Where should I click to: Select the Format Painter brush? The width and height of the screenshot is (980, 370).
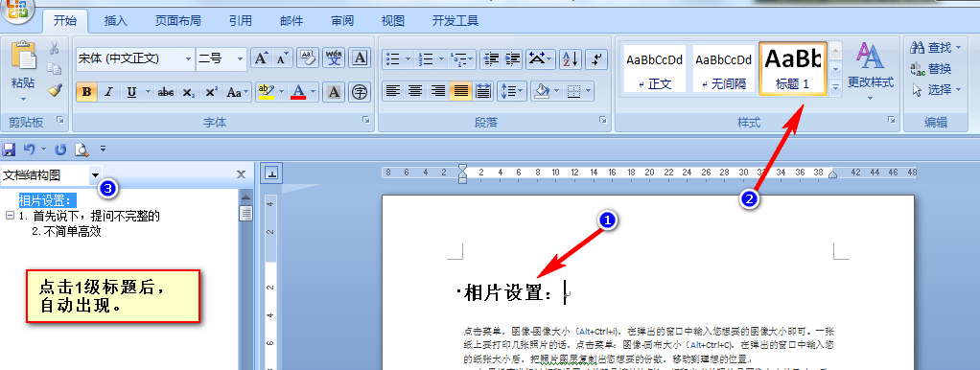[x=55, y=90]
